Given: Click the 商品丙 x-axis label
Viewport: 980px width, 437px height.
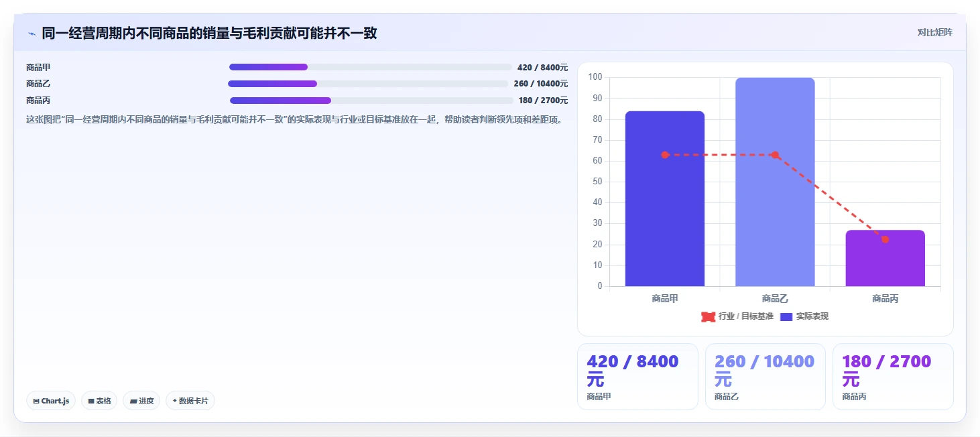Looking at the screenshot, I should pos(885,299).
